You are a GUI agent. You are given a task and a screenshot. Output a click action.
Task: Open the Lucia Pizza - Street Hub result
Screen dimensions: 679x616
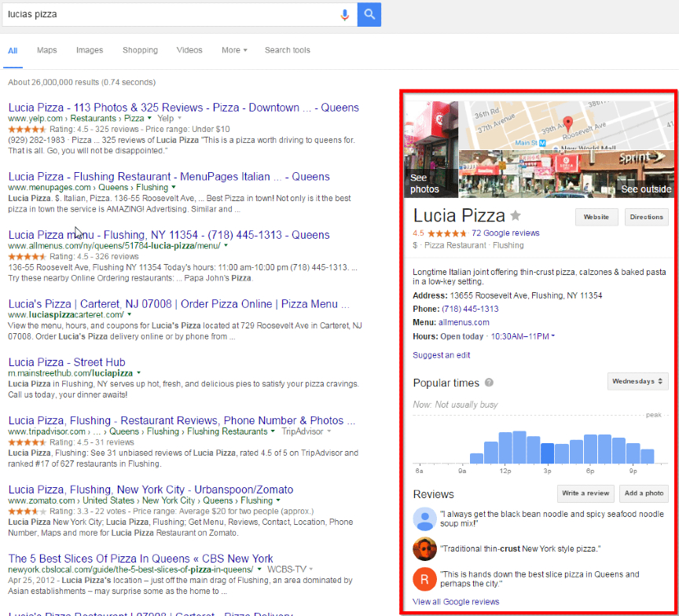point(67,362)
